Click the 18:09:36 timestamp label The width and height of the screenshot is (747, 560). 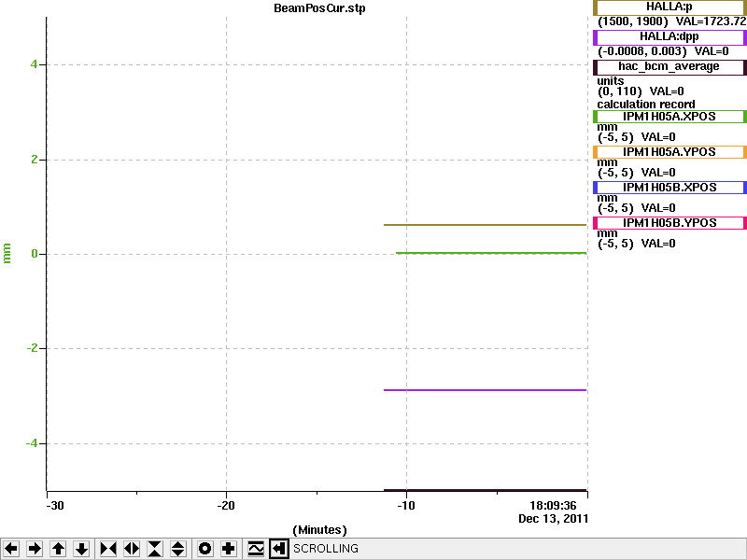pos(553,505)
